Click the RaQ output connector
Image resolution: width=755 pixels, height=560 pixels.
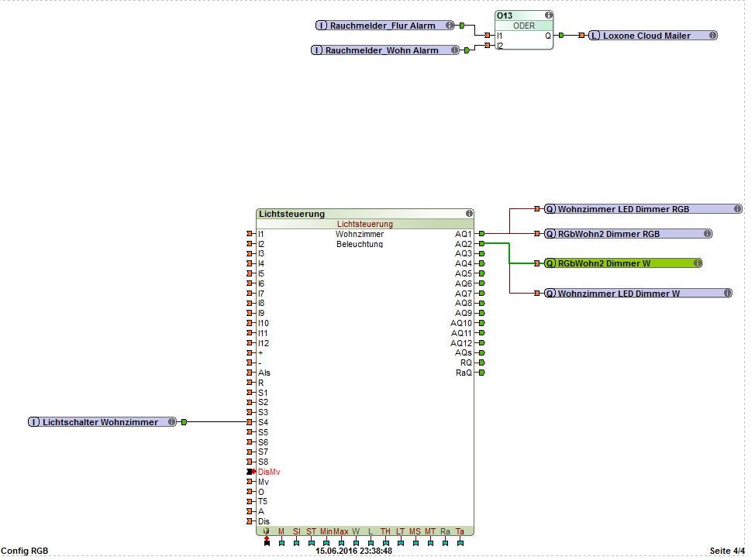point(481,373)
